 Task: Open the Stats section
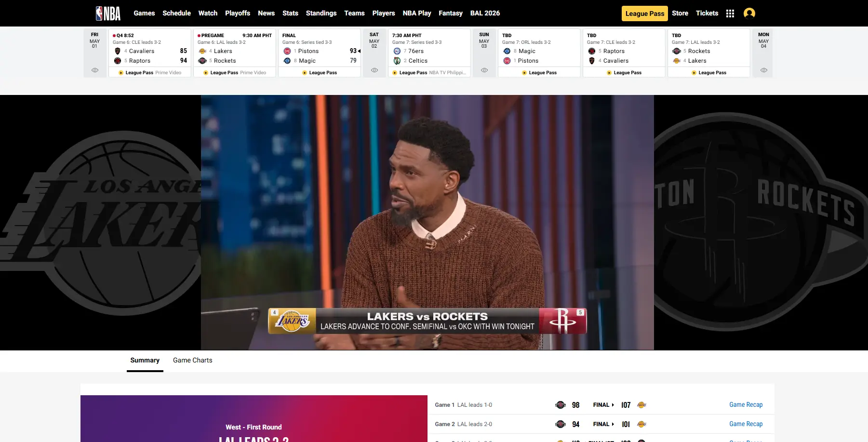pyautogui.click(x=290, y=13)
